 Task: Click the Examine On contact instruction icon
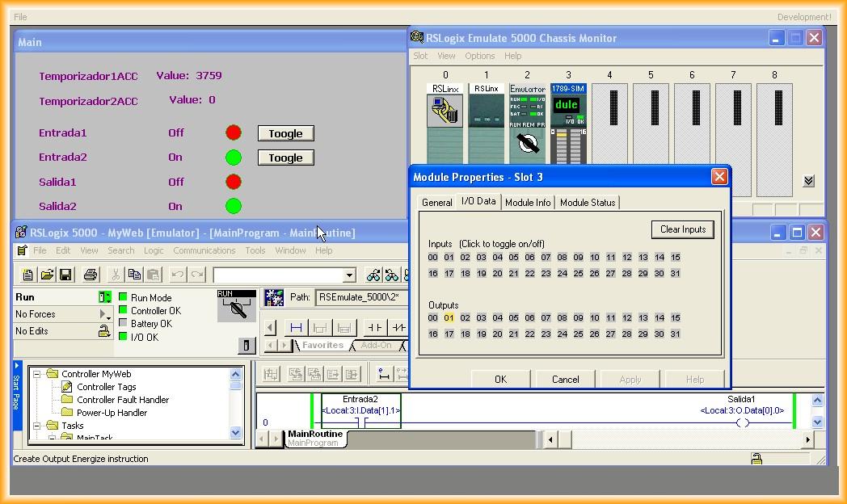coord(375,327)
